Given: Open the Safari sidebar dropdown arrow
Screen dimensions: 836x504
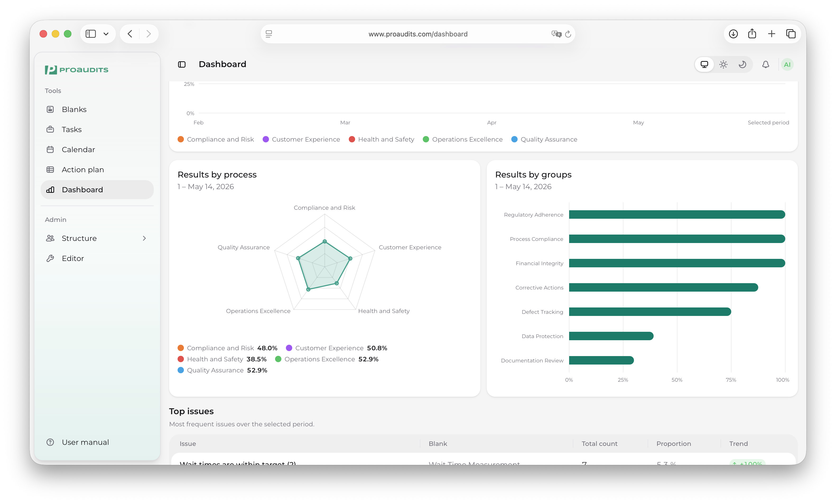Looking at the screenshot, I should [106, 34].
